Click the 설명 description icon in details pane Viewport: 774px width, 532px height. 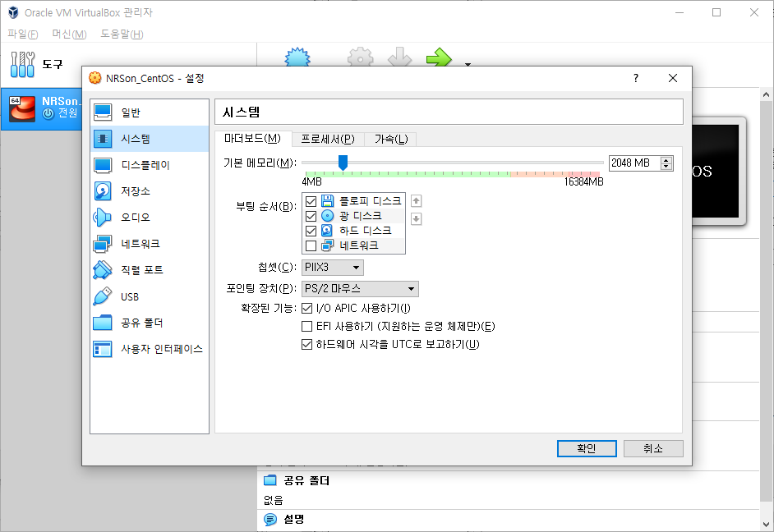coord(270,519)
